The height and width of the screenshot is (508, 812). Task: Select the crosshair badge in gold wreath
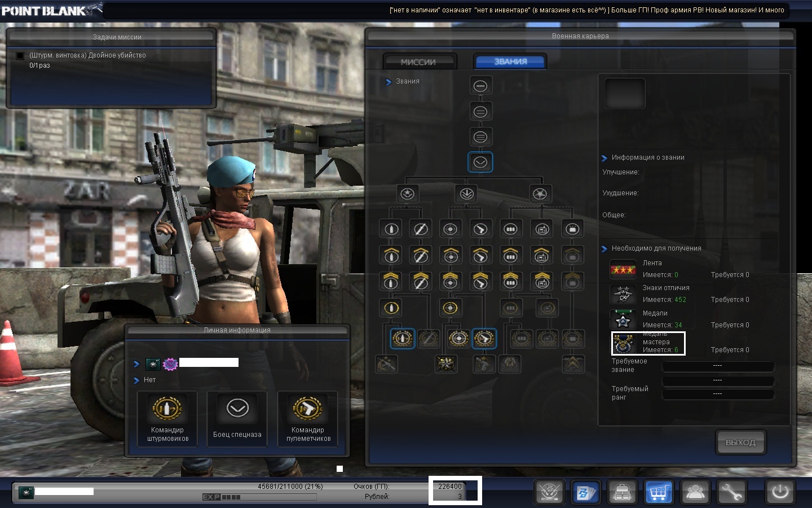pyautogui.click(x=458, y=339)
